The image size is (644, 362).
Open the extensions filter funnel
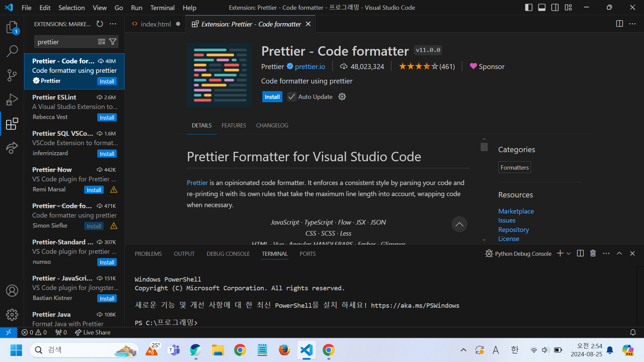pyautogui.click(x=113, y=42)
